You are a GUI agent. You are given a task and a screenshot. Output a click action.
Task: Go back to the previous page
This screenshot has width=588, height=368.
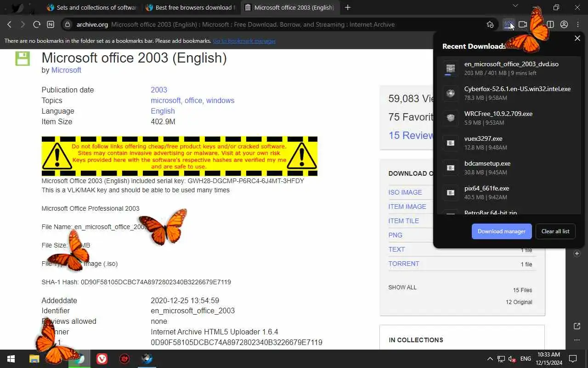(x=9, y=24)
